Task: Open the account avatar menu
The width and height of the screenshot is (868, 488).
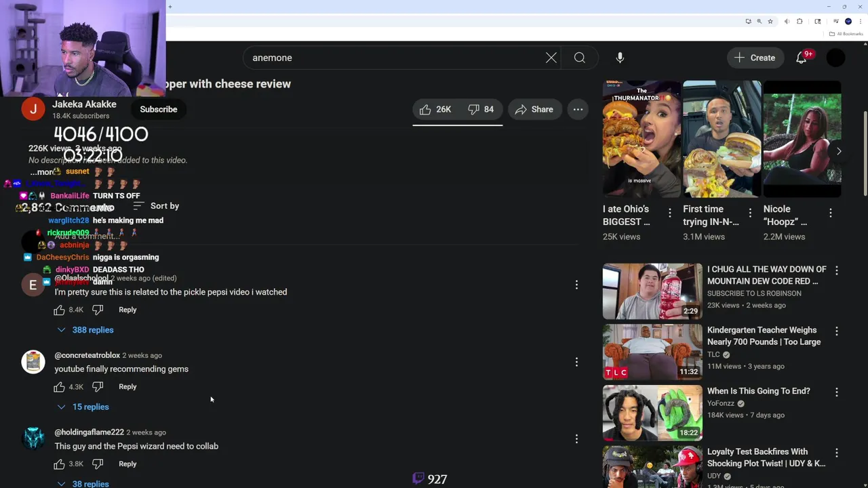Action: [x=836, y=58]
